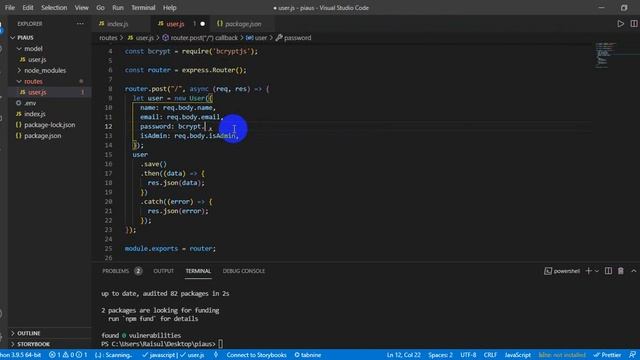Viewport: 640px width, 360px height.
Task: Click Connect to Storybooks in status bar
Action: point(256,355)
